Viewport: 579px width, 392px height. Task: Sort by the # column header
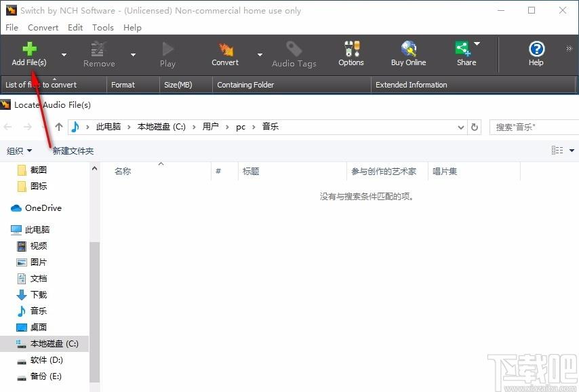click(x=224, y=172)
